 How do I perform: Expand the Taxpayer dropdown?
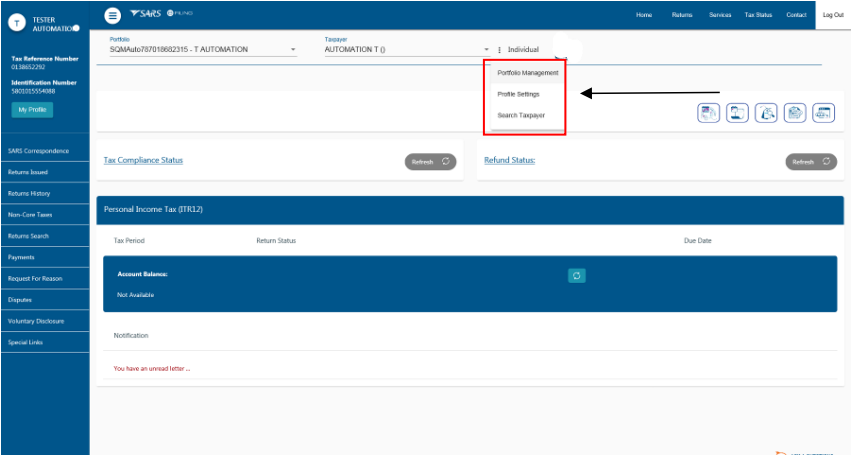[486, 50]
